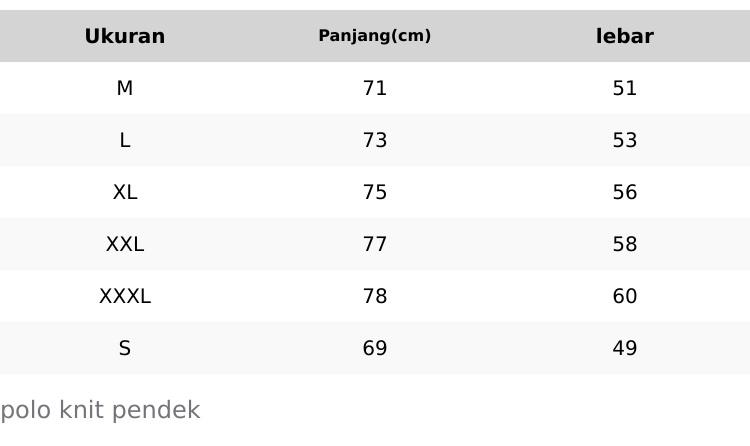This screenshot has width=750, height=446.
Task: Click length value 69 for size S
Action: tap(375, 348)
